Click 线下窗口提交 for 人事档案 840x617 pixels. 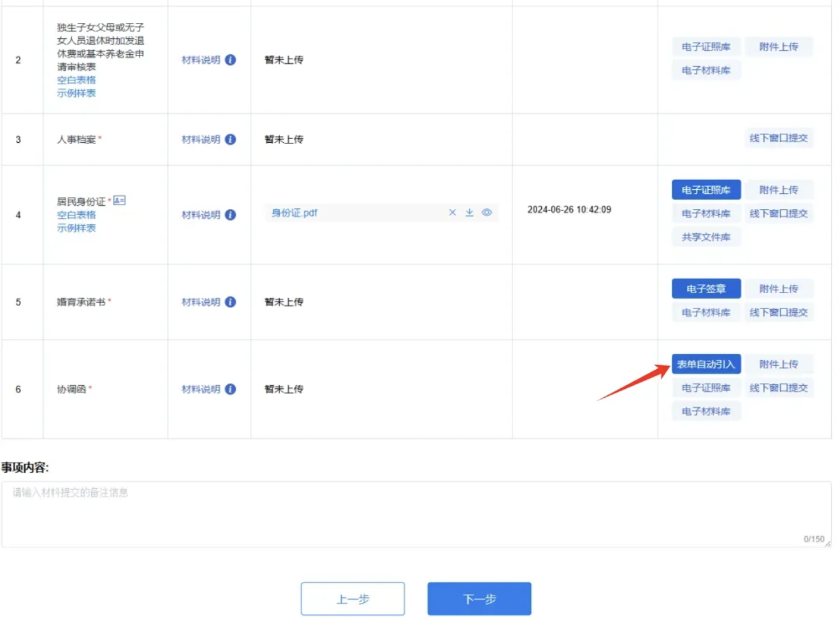pos(778,138)
